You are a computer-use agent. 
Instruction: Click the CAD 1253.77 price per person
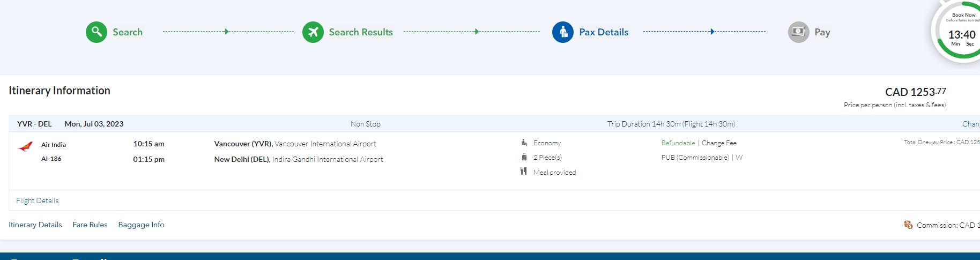tap(915, 92)
